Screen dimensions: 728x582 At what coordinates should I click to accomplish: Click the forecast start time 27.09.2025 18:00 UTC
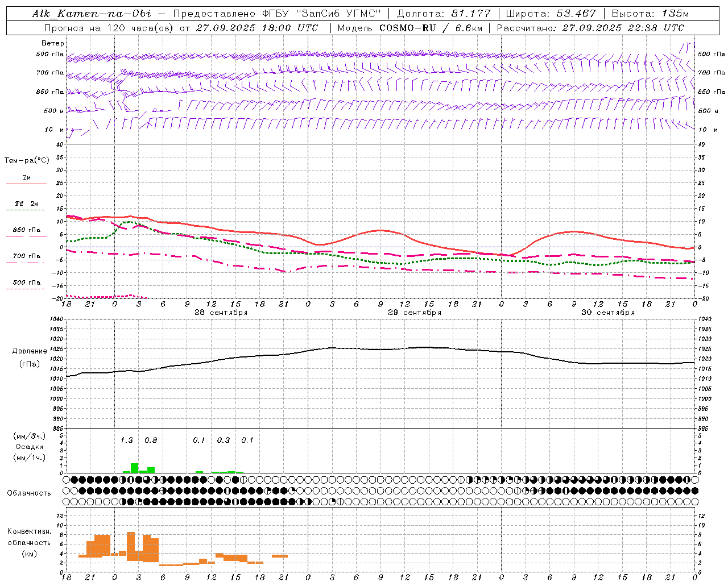pyautogui.click(x=257, y=28)
